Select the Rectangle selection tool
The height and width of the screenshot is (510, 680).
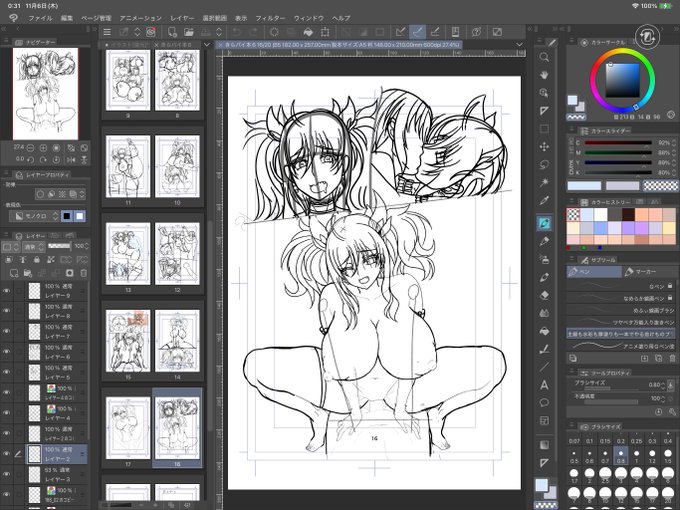click(544, 129)
